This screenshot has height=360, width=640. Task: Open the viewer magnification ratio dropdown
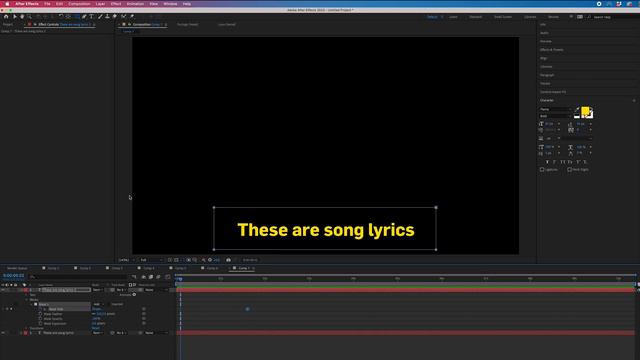pyautogui.click(x=126, y=260)
